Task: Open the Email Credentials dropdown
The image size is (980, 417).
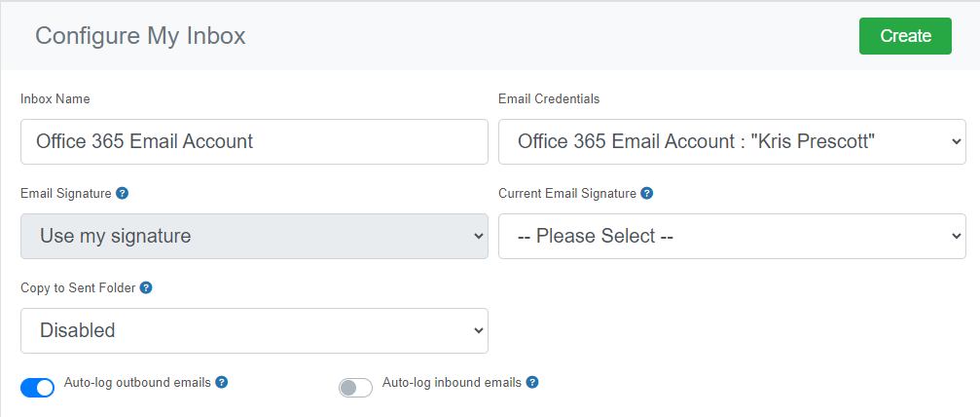Action: pyautogui.click(x=732, y=141)
